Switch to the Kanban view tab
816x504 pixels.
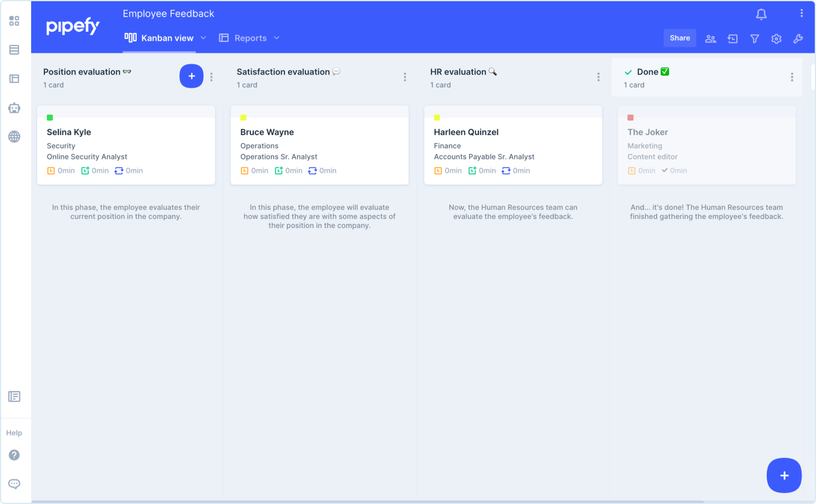(165, 37)
